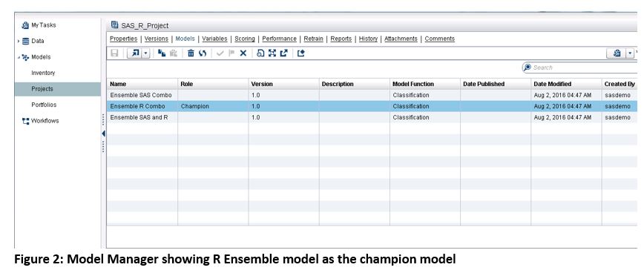The height and width of the screenshot is (276, 644).
Task: Click the publish export arrow icon
Action: tap(284, 53)
